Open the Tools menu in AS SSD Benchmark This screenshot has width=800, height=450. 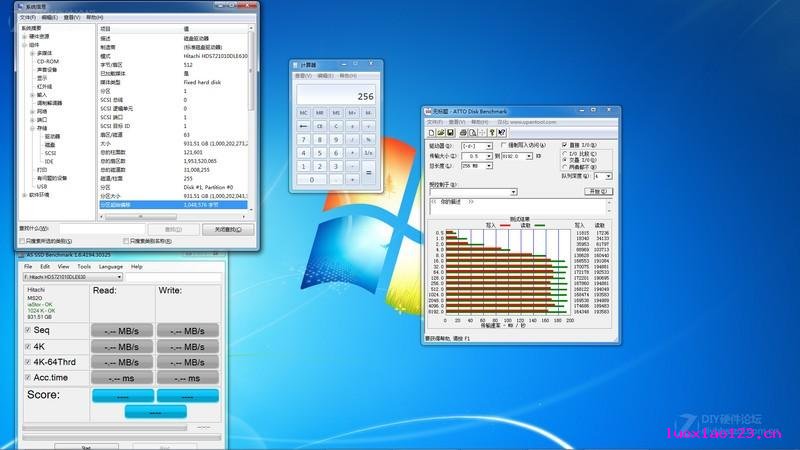click(x=84, y=266)
